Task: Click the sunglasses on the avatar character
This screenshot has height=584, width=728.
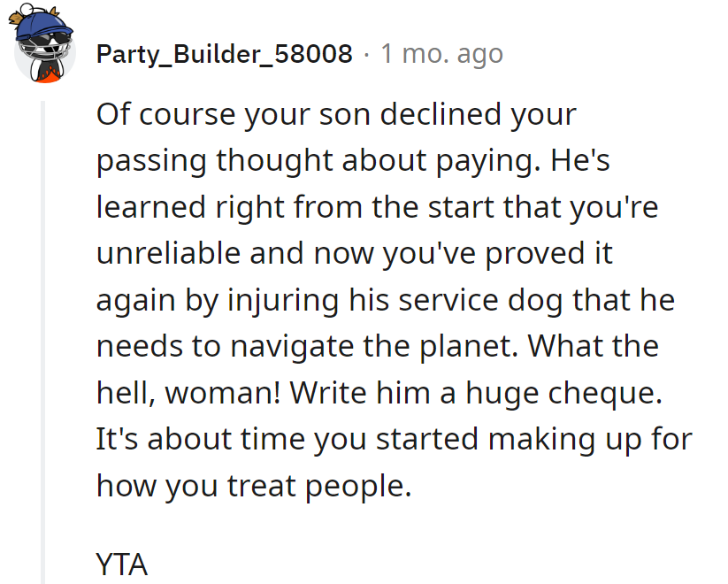Action: click(46, 38)
